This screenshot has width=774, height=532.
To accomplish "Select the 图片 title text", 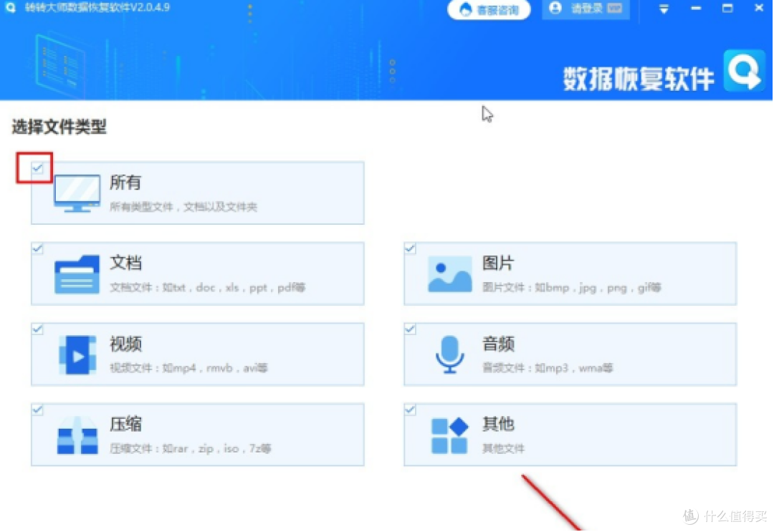I will tap(498, 263).
